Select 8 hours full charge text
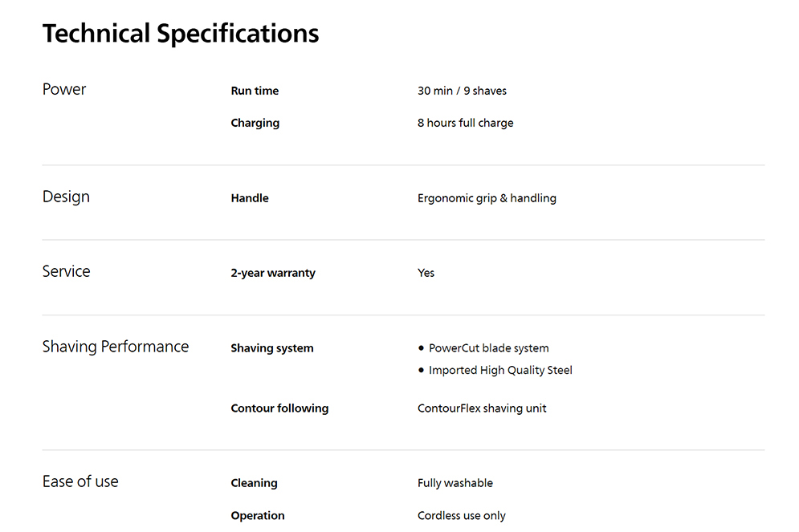The width and height of the screenshot is (799, 532). click(465, 124)
